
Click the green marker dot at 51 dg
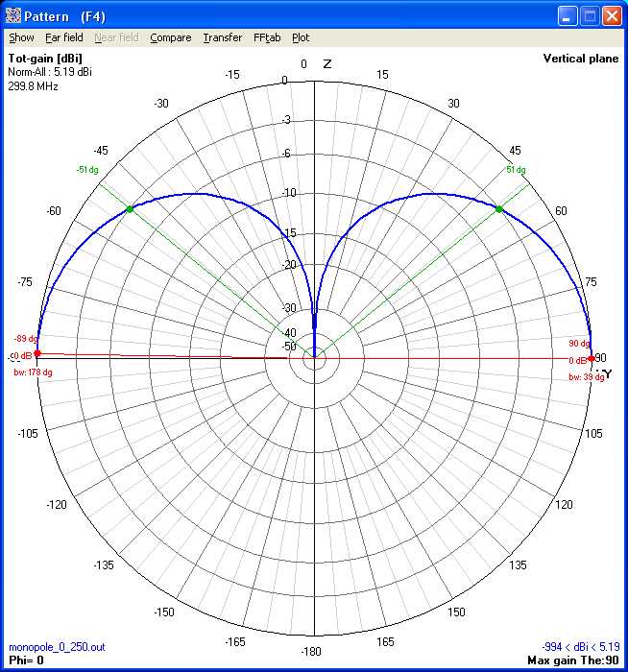click(x=499, y=208)
